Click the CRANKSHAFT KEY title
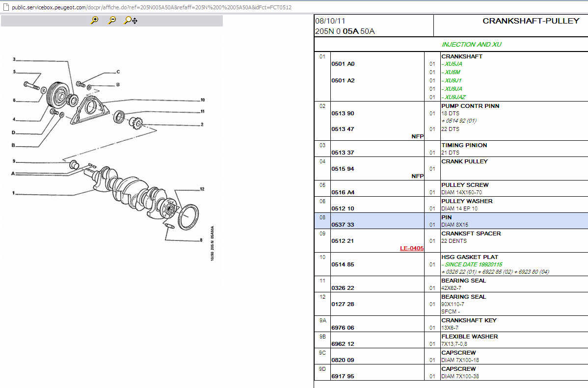 point(469,320)
